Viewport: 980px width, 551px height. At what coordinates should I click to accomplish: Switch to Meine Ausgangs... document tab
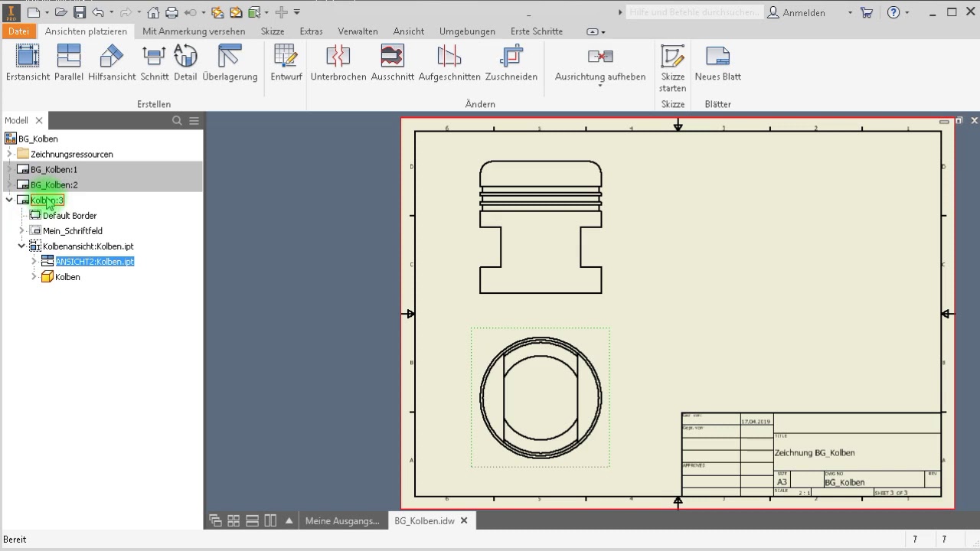342,520
